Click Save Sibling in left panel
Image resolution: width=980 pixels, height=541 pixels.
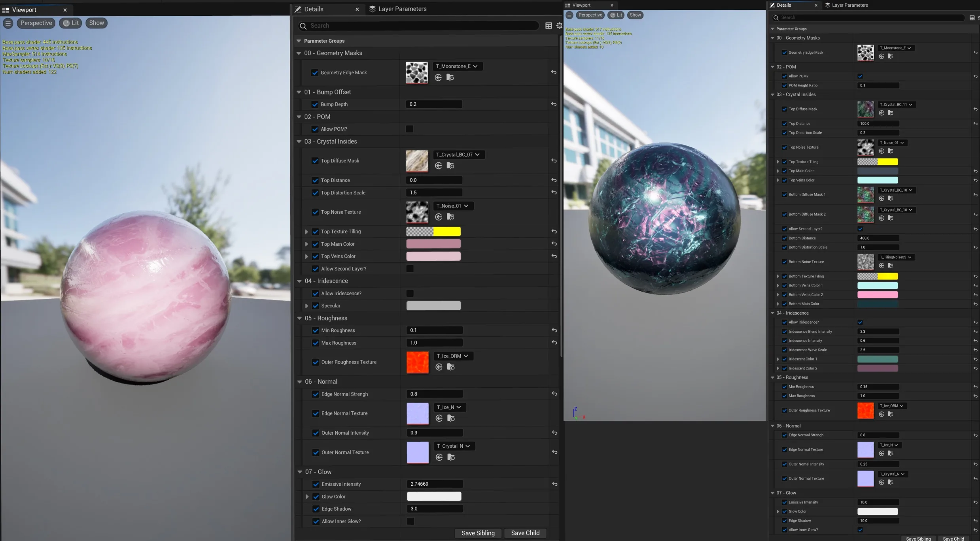478,533
